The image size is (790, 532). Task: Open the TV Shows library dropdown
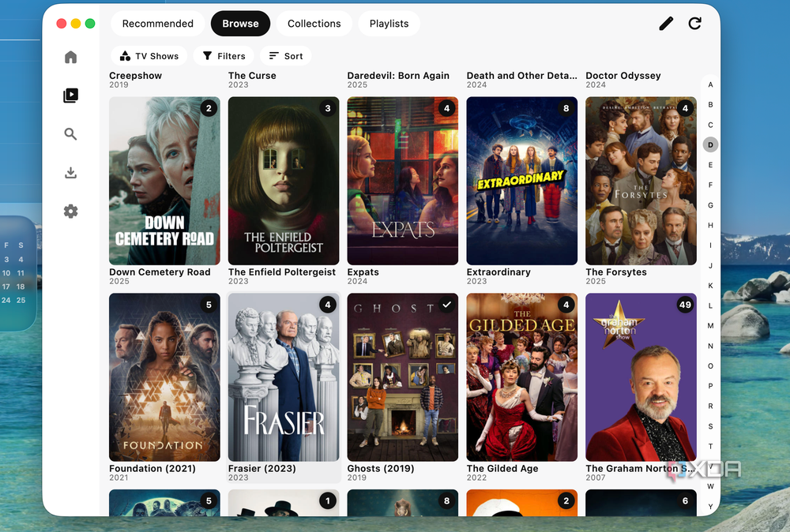[149, 56]
